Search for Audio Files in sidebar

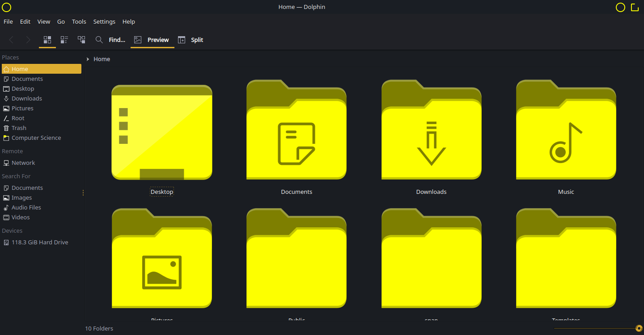click(42, 207)
